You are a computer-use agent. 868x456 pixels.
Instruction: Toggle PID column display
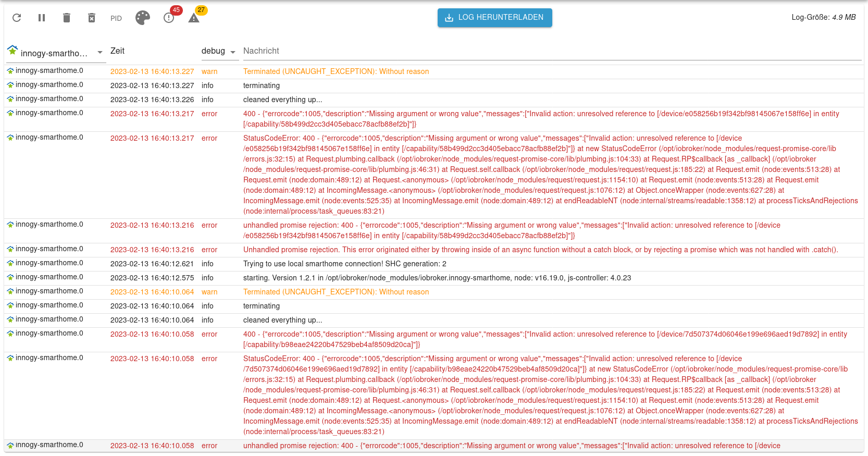pyautogui.click(x=116, y=18)
